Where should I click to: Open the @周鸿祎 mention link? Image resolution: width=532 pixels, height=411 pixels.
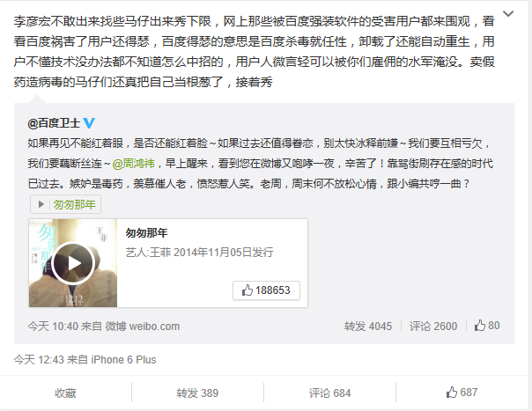point(133,164)
